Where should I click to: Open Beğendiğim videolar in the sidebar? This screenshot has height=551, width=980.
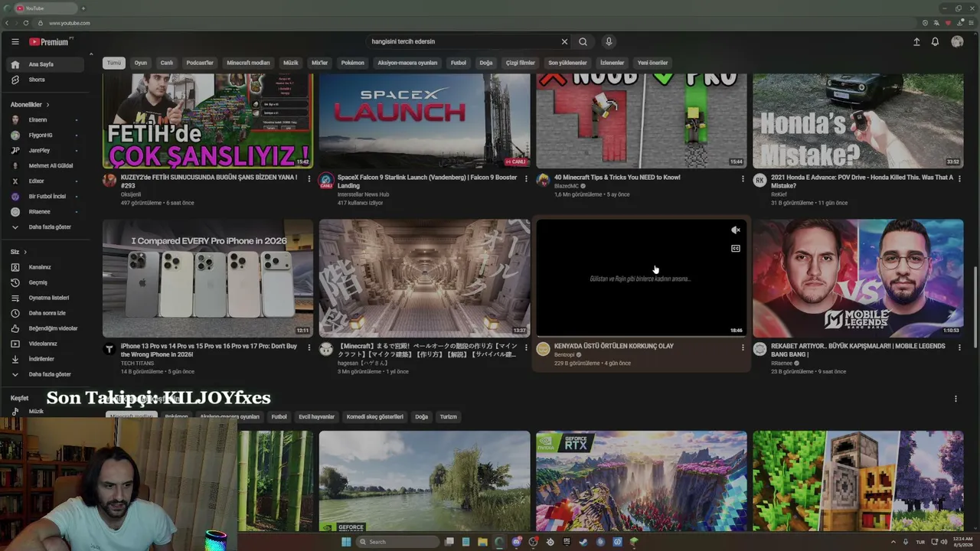(x=46, y=328)
